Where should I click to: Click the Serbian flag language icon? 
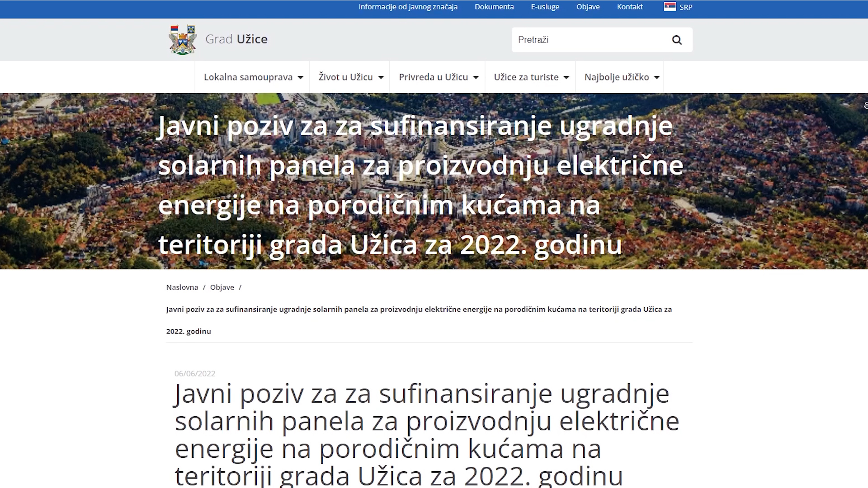pos(670,7)
